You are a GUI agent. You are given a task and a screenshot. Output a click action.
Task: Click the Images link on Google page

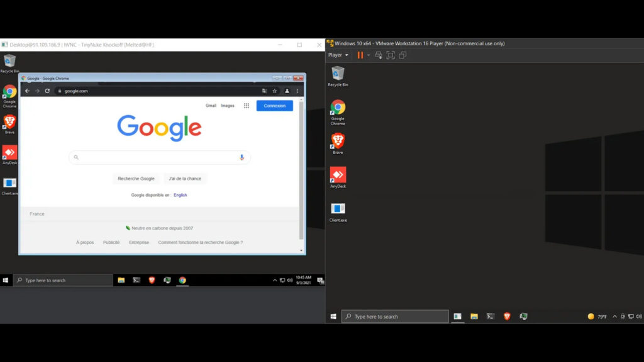click(x=228, y=106)
